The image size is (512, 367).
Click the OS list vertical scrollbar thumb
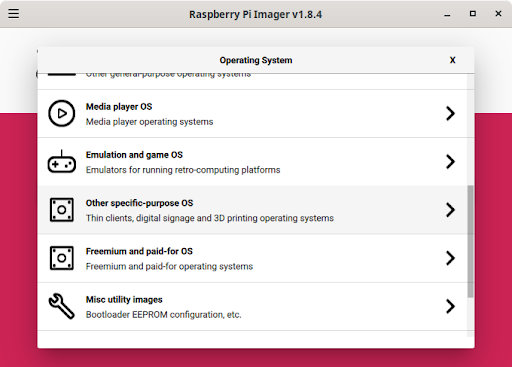[470, 241]
